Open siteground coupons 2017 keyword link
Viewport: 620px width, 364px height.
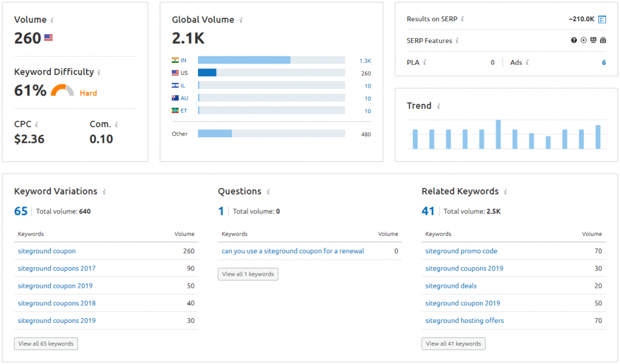(x=56, y=268)
